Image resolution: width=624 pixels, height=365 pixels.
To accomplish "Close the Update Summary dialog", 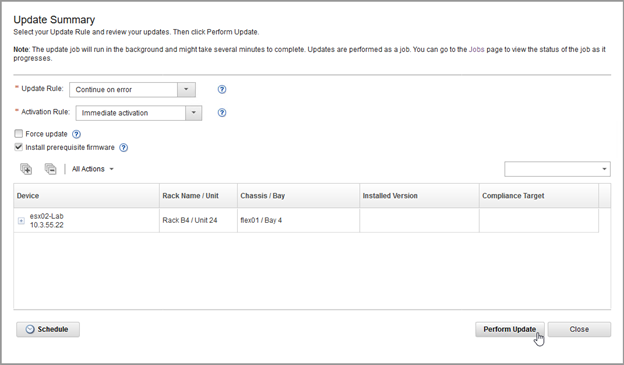I will 579,329.
